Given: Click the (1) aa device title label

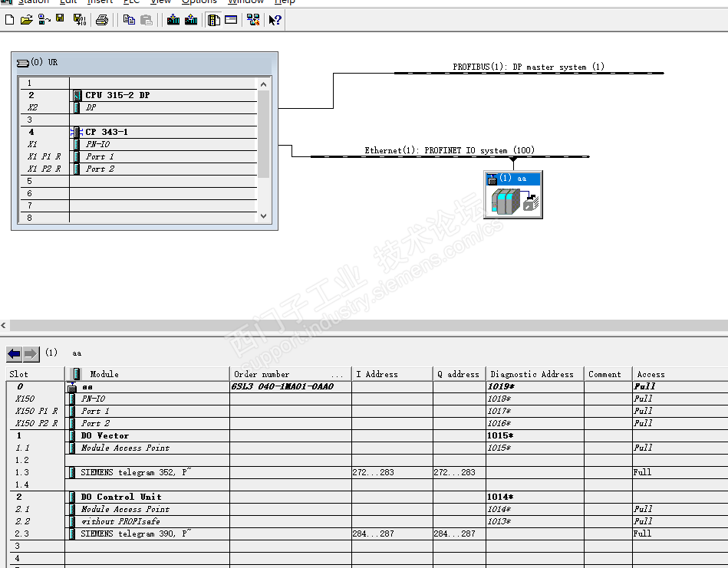Looking at the screenshot, I should click(x=512, y=178).
